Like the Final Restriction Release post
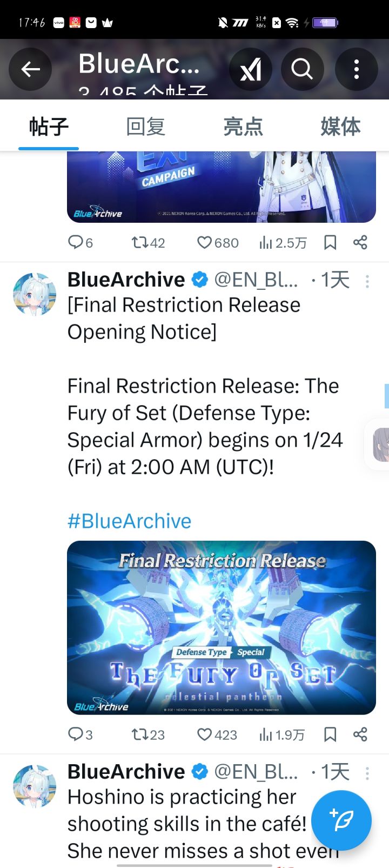The width and height of the screenshot is (389, 868). 217,734
